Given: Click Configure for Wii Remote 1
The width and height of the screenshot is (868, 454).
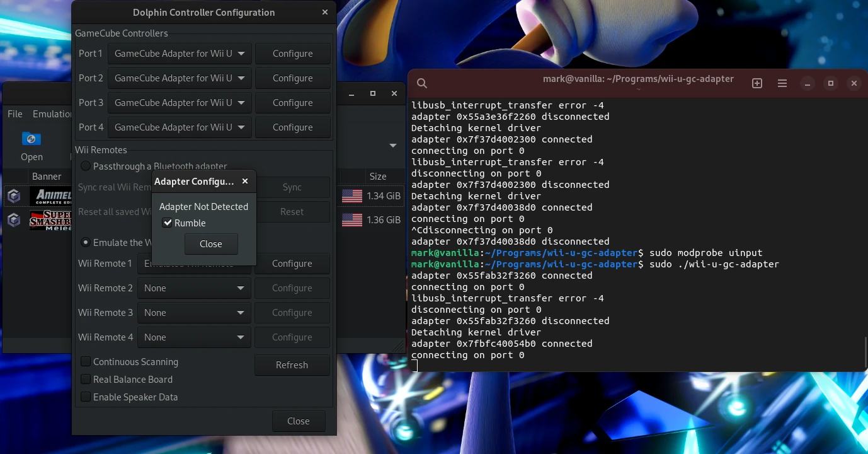Looking at the screenshot, I should [292, 264].
